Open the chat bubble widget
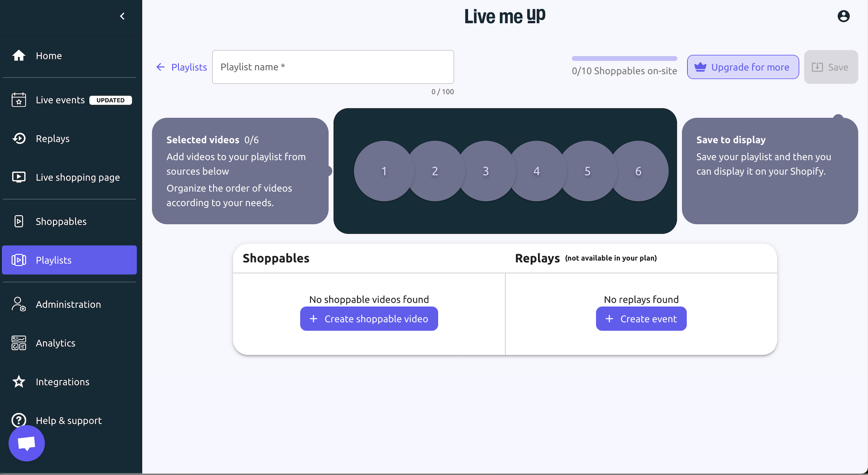 coord(27,443)
